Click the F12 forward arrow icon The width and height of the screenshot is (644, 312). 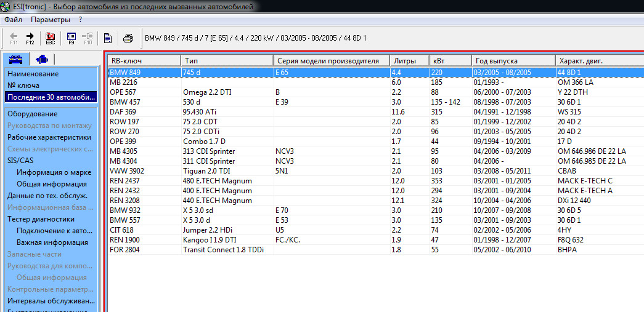(x=30, y=38)
